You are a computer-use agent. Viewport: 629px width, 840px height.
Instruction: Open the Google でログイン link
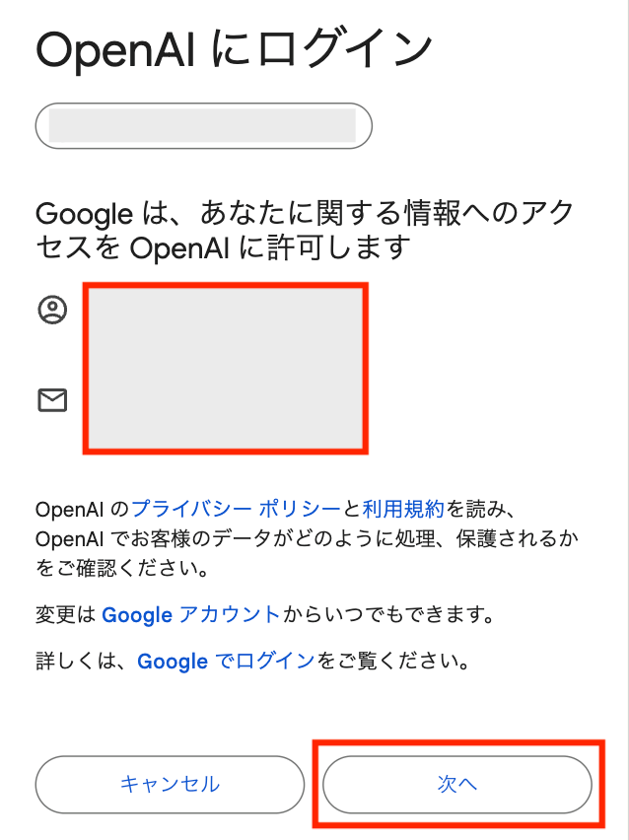226,662
